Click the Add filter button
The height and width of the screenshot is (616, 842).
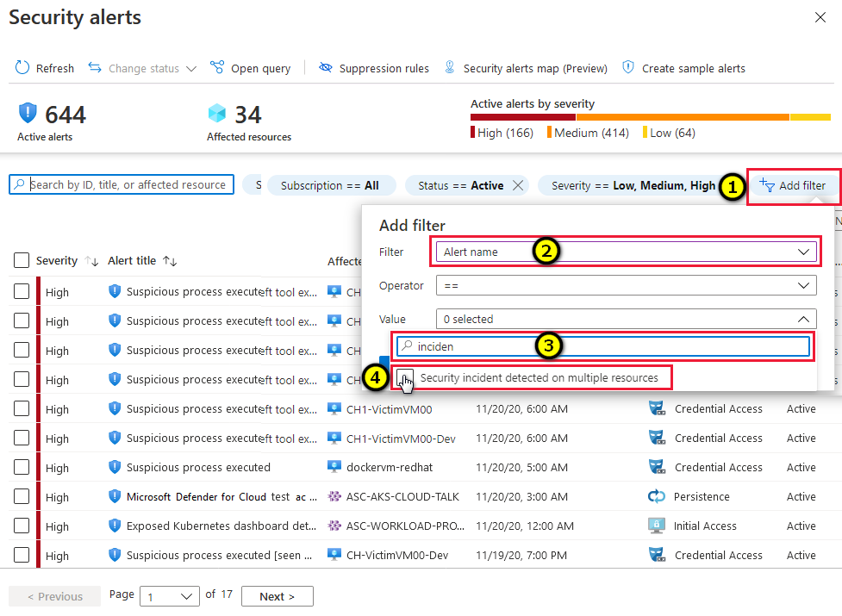click(x=793, y=185)
